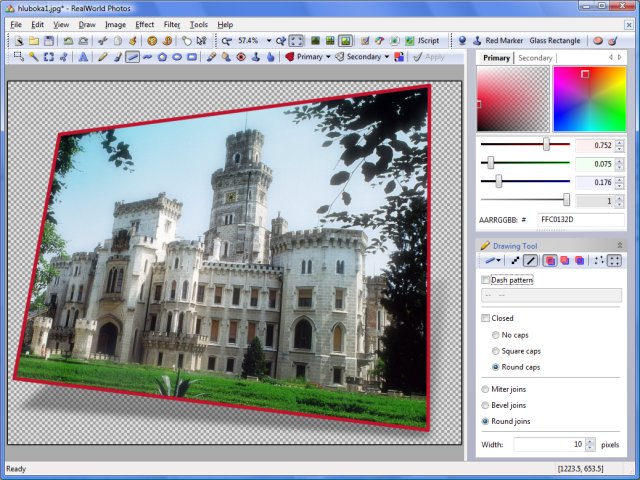Select the Square caps option

(x=496, y=351)
